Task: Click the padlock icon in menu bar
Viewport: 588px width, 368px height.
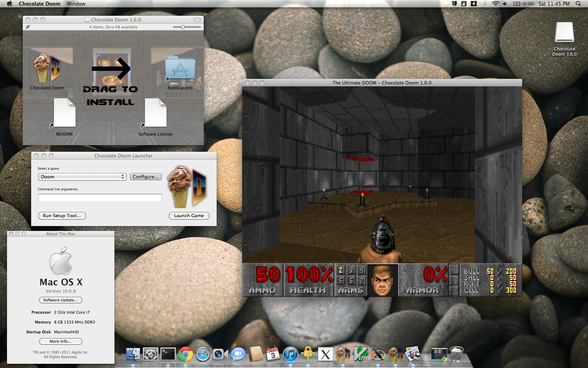Action: click(464, 4)
